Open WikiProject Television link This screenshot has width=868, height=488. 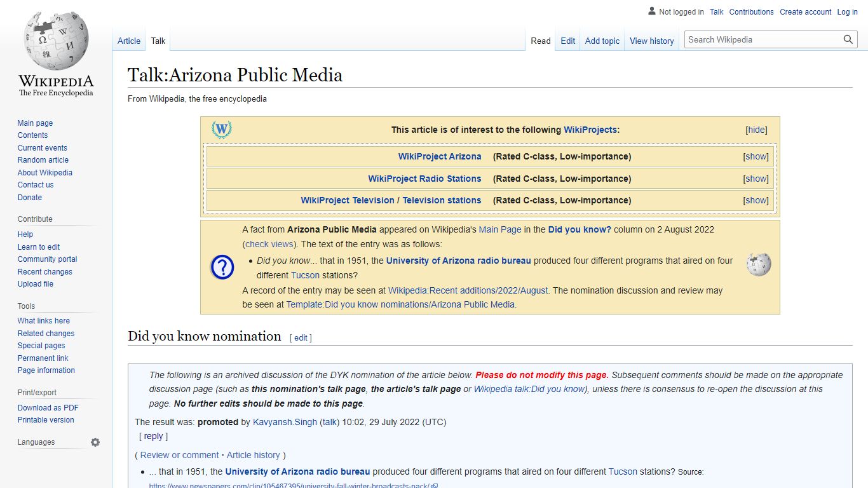[348, 200]
